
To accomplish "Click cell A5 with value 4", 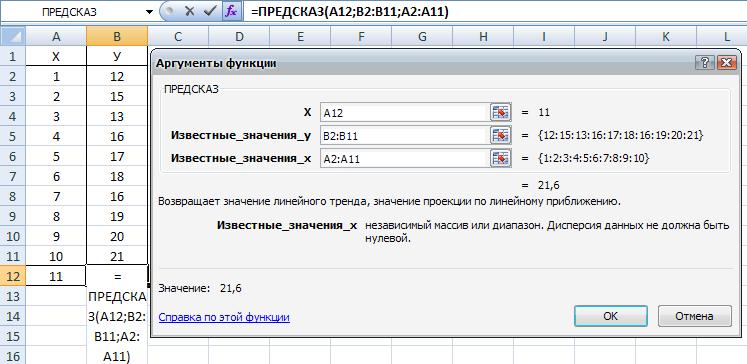I will [x=56, y=137].
